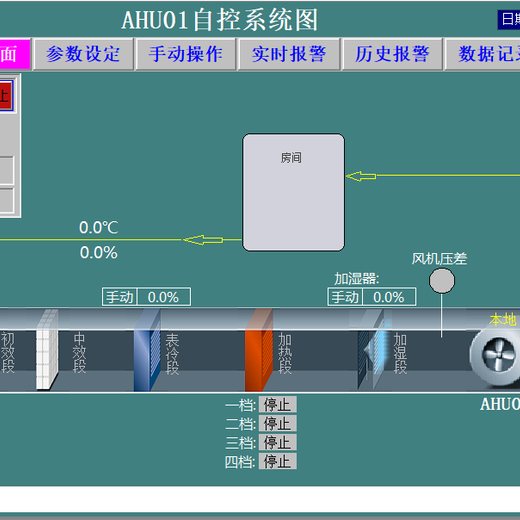
Task: Click the 加湿器: label
Action: tap(357, 279)
